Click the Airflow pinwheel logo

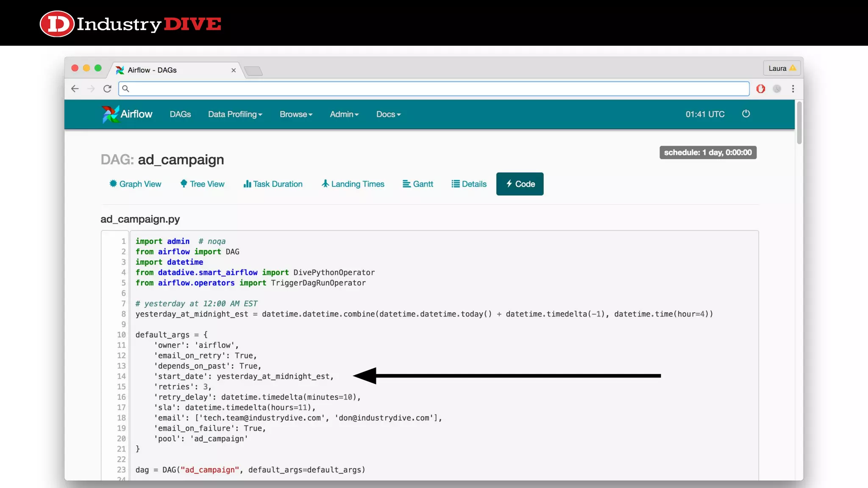click(111, 114)
